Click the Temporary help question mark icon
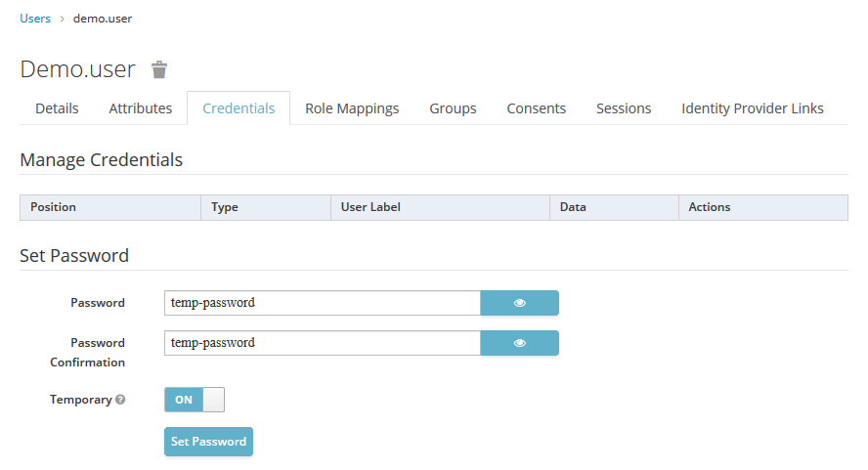Viewport: 868px width, 470px height. point(120,400)
